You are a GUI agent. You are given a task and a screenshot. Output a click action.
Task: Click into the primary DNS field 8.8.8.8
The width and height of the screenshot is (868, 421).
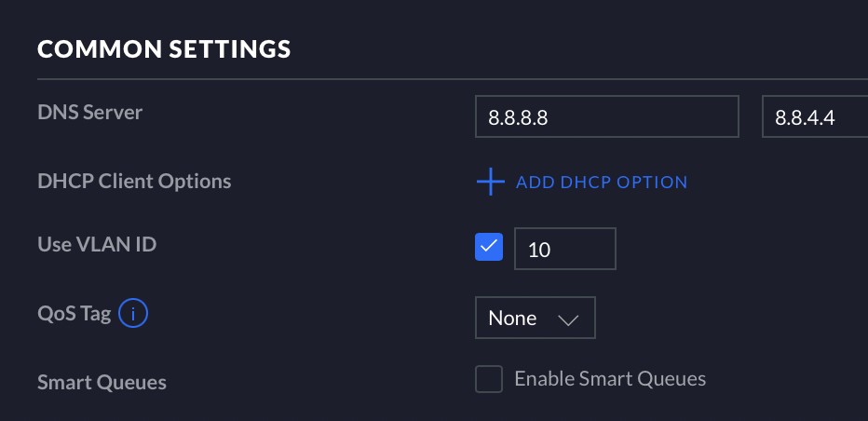(606, 116)
